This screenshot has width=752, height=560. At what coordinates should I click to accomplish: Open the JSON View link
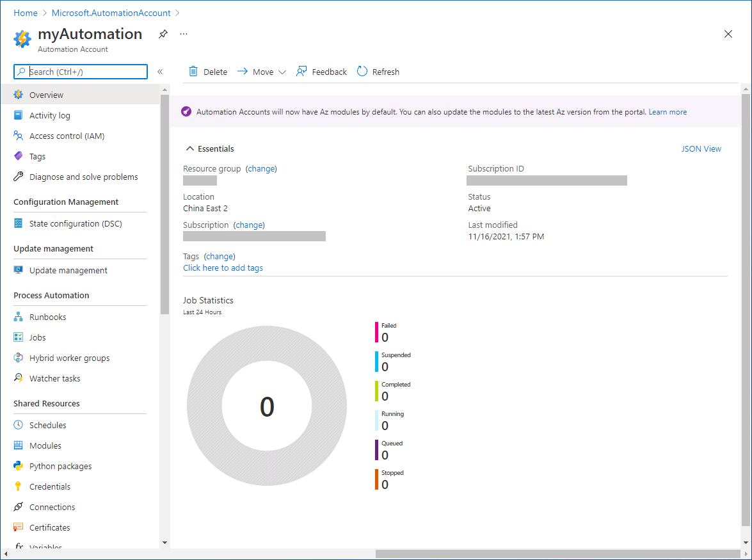pyautogui.click(x=701, y=148)
